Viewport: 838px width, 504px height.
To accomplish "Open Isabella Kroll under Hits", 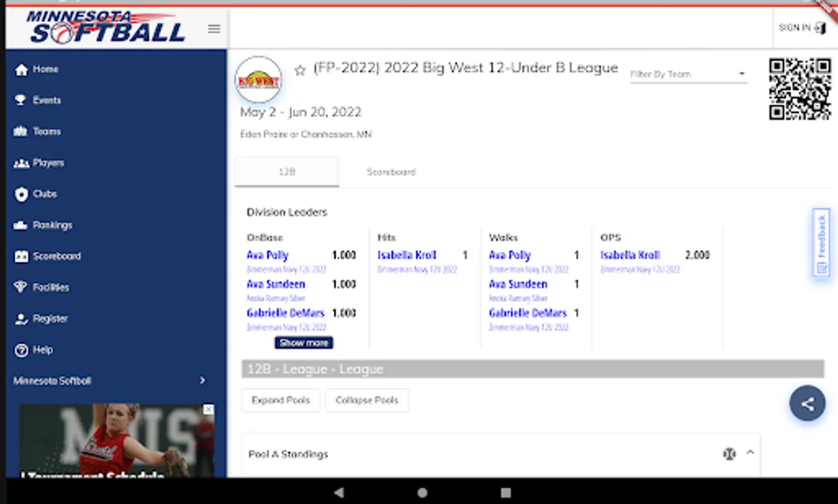I will coord(407,255).
